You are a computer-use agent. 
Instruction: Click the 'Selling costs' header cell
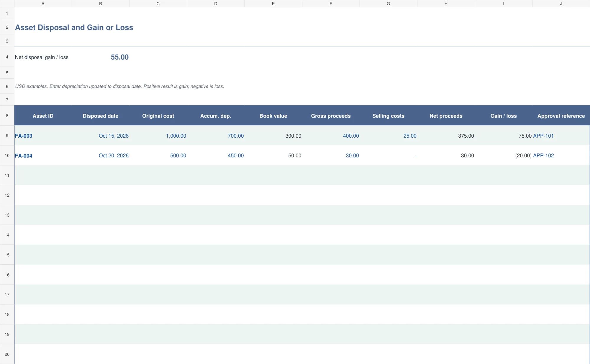[x=388, y=116]
